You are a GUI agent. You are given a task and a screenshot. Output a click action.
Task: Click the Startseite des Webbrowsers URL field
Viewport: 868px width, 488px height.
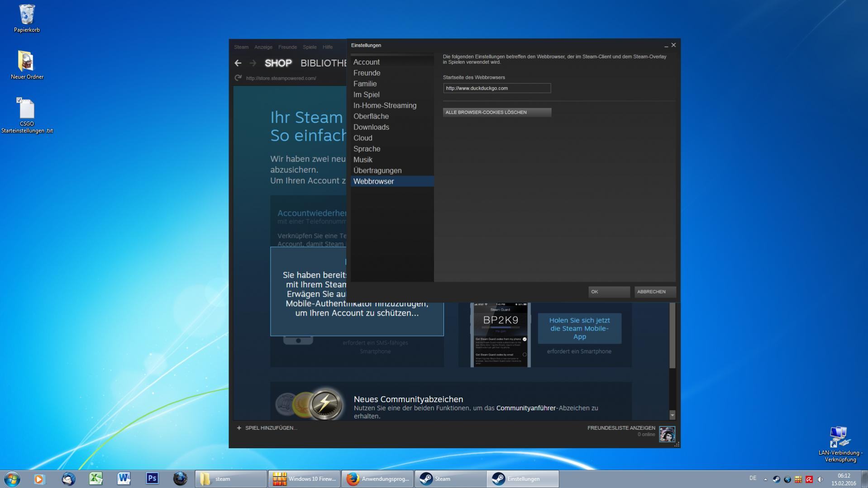tap(497, 88)
